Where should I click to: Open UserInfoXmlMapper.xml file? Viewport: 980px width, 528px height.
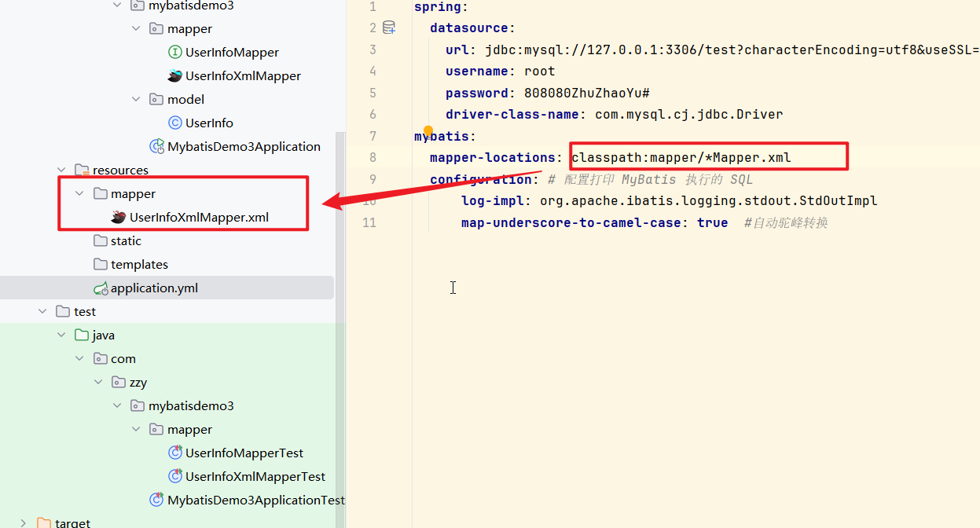tap(199, 218)
